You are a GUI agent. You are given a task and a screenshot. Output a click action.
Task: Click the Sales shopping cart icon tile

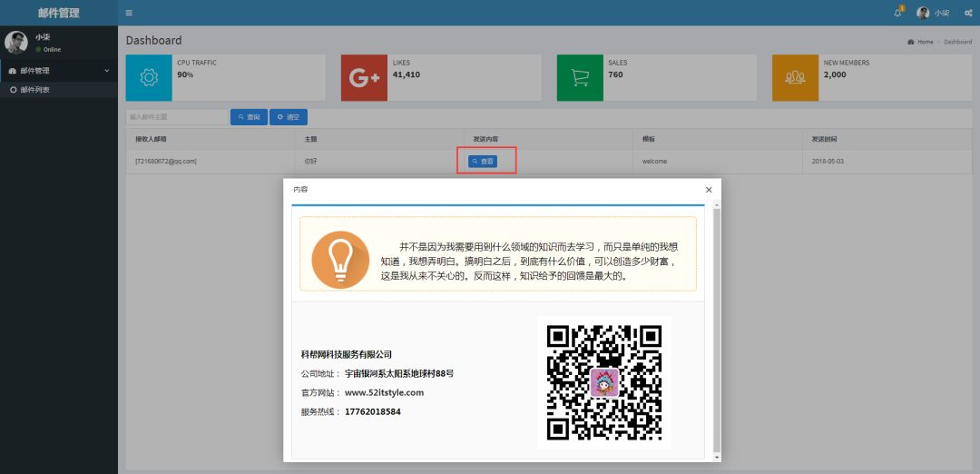pos(580,77)
